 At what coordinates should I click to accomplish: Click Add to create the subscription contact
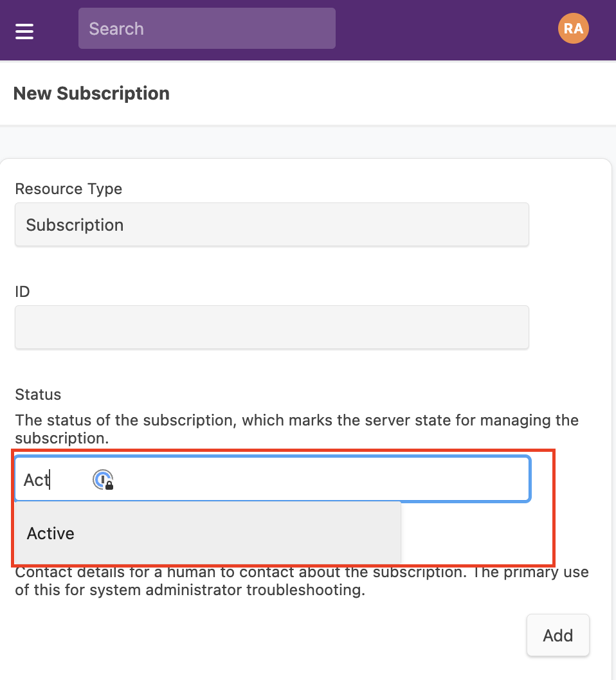pos(557,635)
